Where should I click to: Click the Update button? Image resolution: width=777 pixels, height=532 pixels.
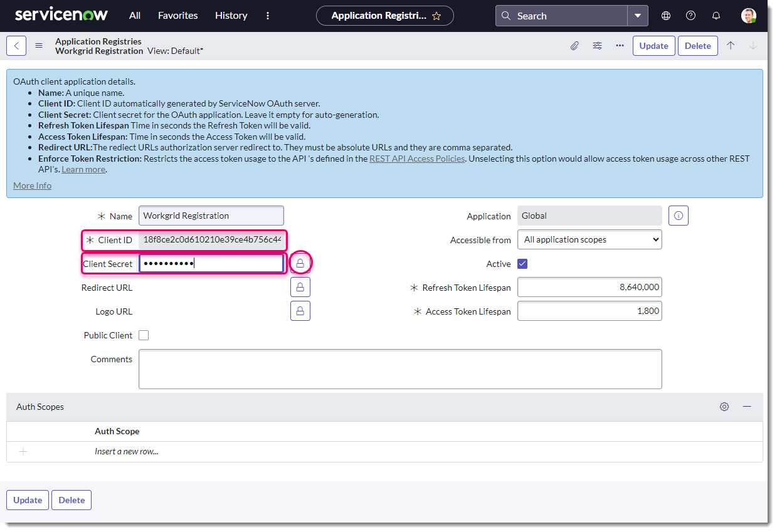coord(653,45)
